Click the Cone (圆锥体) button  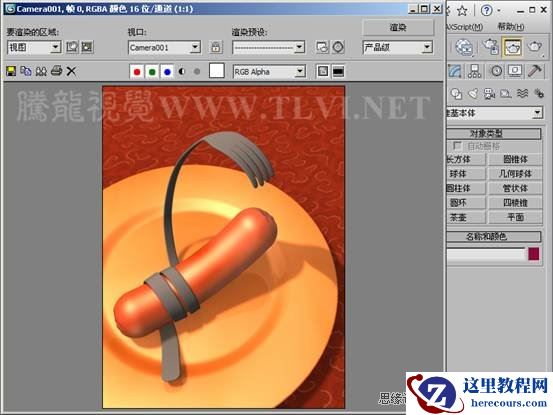coord(515,159)
